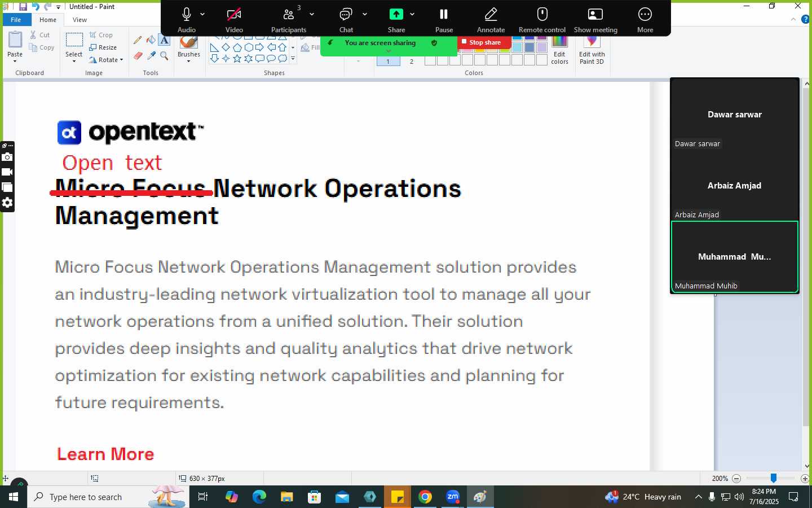Pick the hexagon shape
Screen dimensions: 812x508
[248, 47]
